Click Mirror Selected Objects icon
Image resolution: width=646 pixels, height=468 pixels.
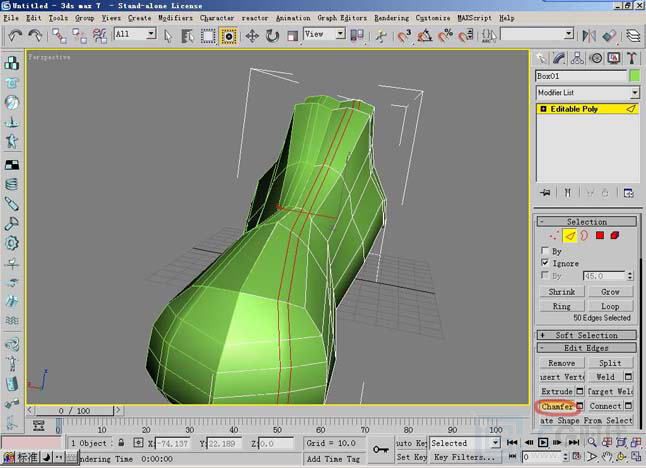(589, 36)
